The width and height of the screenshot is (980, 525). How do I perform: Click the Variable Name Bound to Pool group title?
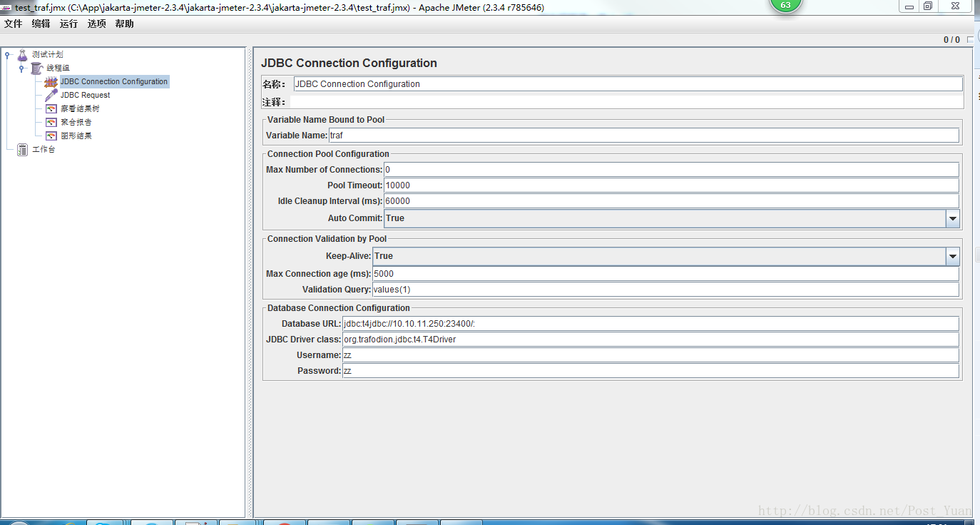tap(326, 120)
